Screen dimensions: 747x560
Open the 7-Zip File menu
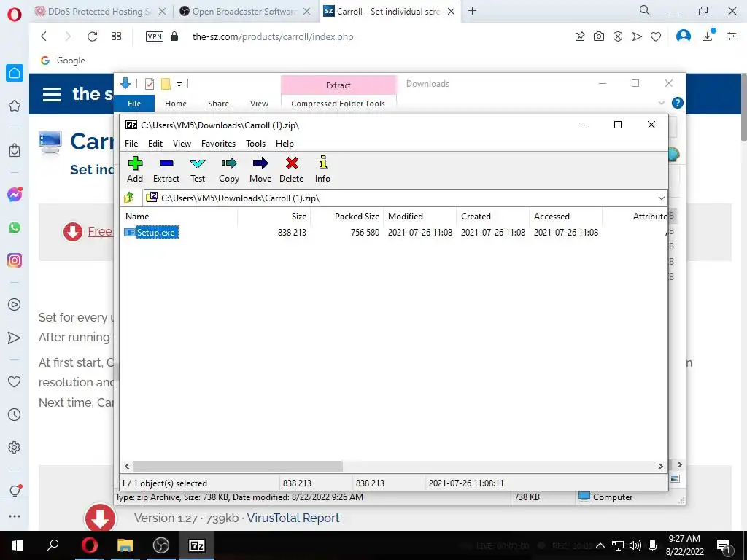tap(131, 144)
